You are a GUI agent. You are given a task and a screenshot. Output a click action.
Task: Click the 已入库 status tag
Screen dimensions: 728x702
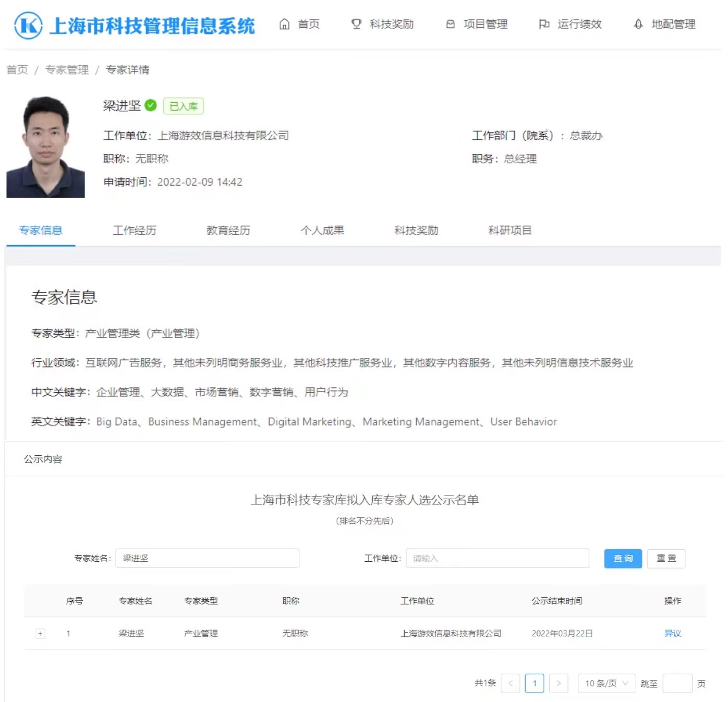(184, 106)
